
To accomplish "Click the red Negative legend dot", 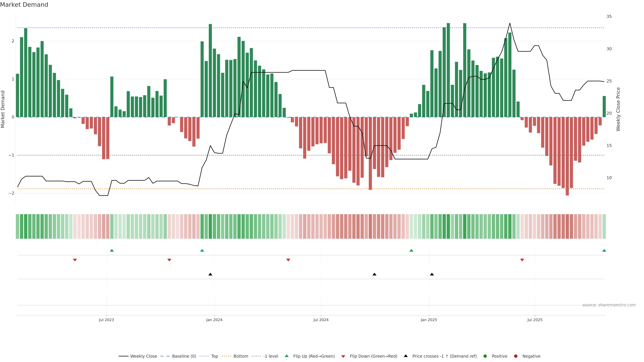I will pos(516,356).
